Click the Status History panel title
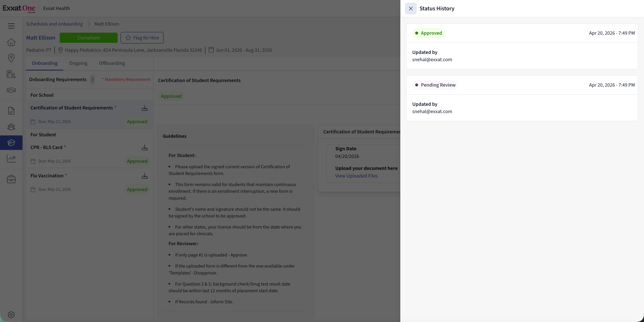 click(x=437, y=9)
